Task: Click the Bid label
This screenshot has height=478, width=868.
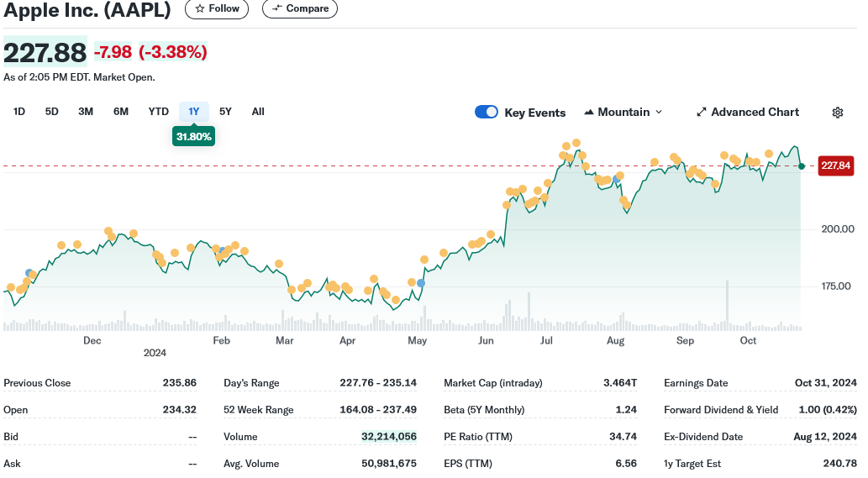Action: [x=11, y=437]
